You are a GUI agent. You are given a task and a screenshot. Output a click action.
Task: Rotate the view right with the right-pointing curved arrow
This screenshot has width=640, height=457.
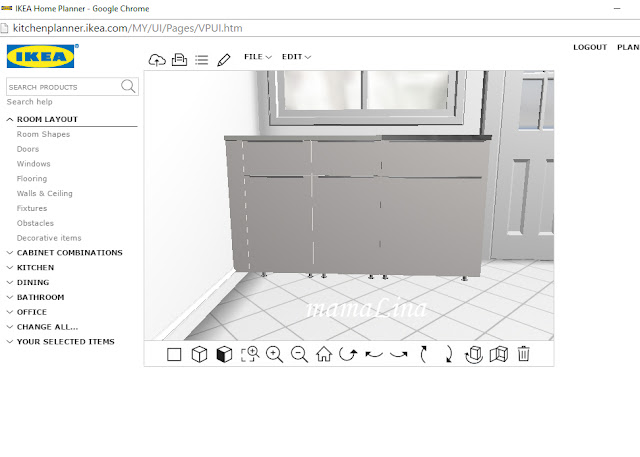[x=399, y=355]
